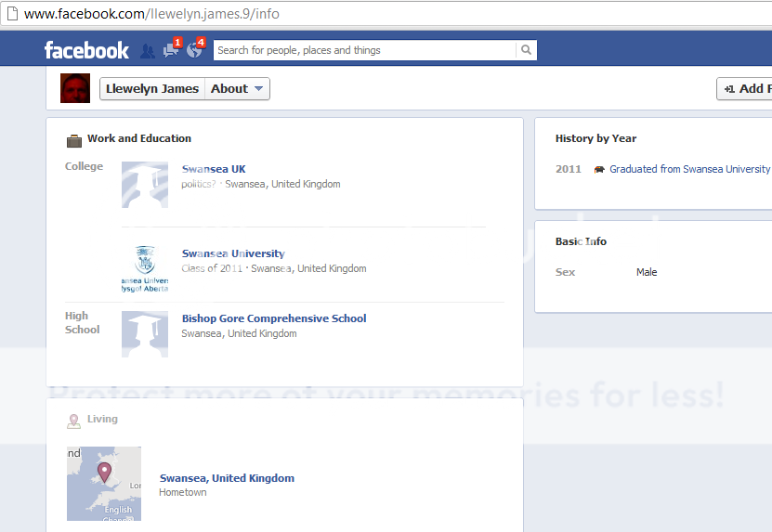Open the About dropdown menu

click(238, 89)
